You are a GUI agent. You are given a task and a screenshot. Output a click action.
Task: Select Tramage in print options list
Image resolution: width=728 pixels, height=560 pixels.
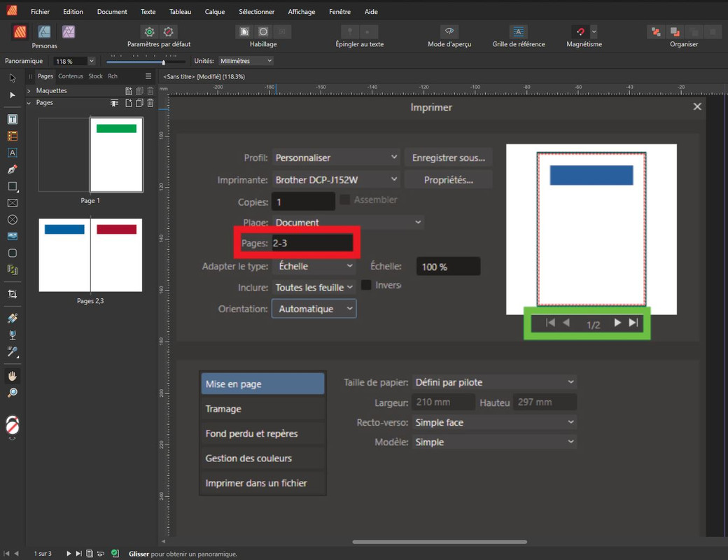pyautogui.click(x=262, y=409)
